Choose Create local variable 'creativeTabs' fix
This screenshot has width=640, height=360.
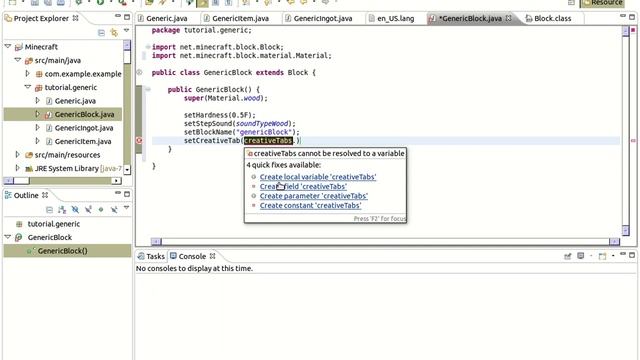click(318, 177)
